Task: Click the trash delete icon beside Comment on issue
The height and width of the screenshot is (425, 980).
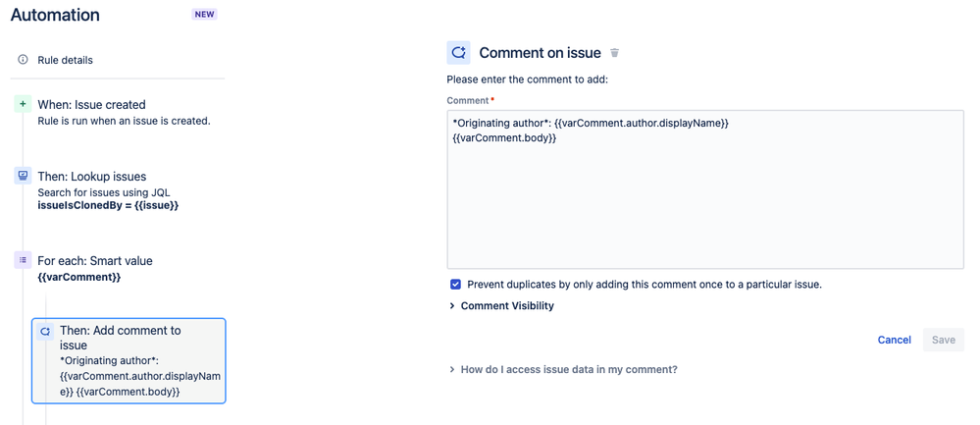Action: [615, 53]
